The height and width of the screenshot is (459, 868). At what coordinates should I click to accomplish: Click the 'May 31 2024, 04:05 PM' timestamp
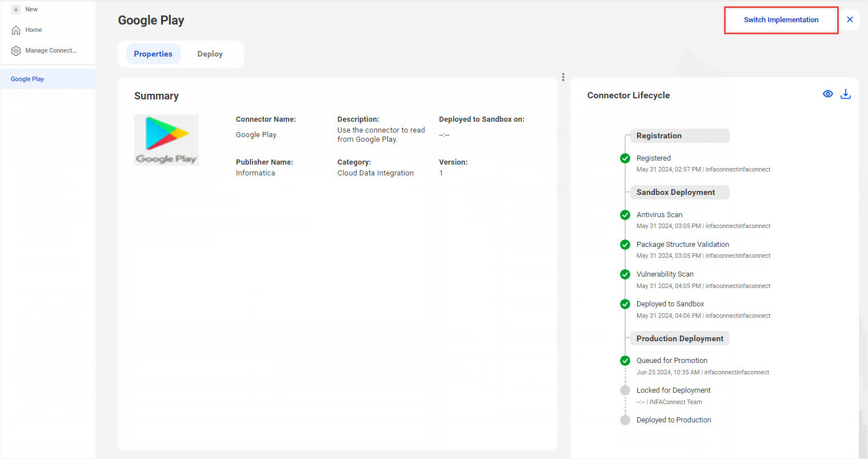tap(669, 286)
